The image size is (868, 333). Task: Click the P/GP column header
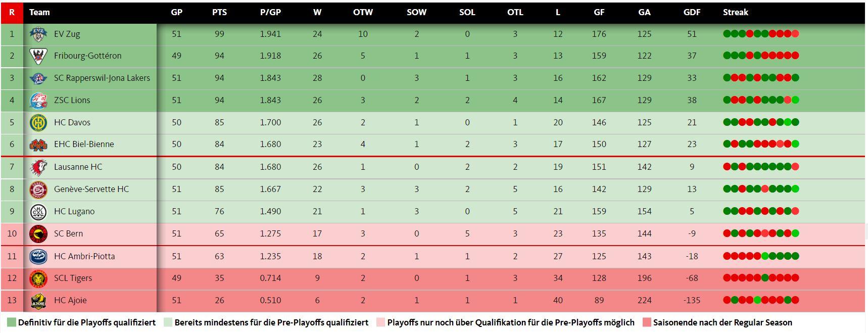pos(270,12)
